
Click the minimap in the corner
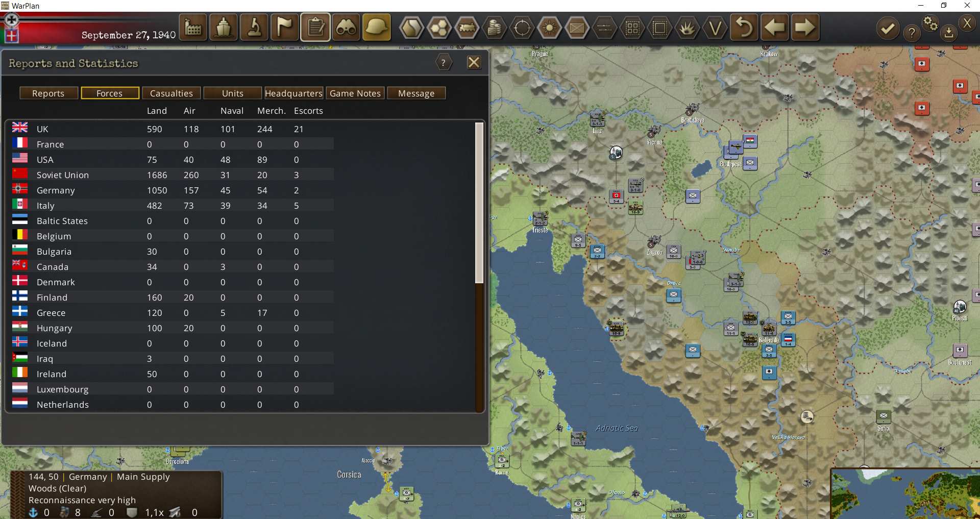pyautogui.click(x=905, y=495)
